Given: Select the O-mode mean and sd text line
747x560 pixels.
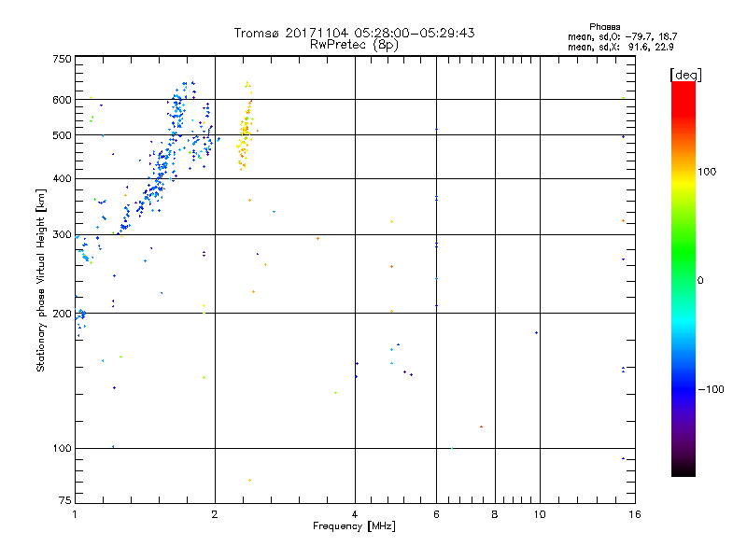Looking at the screenshot, I should click(x=622, y=36).
